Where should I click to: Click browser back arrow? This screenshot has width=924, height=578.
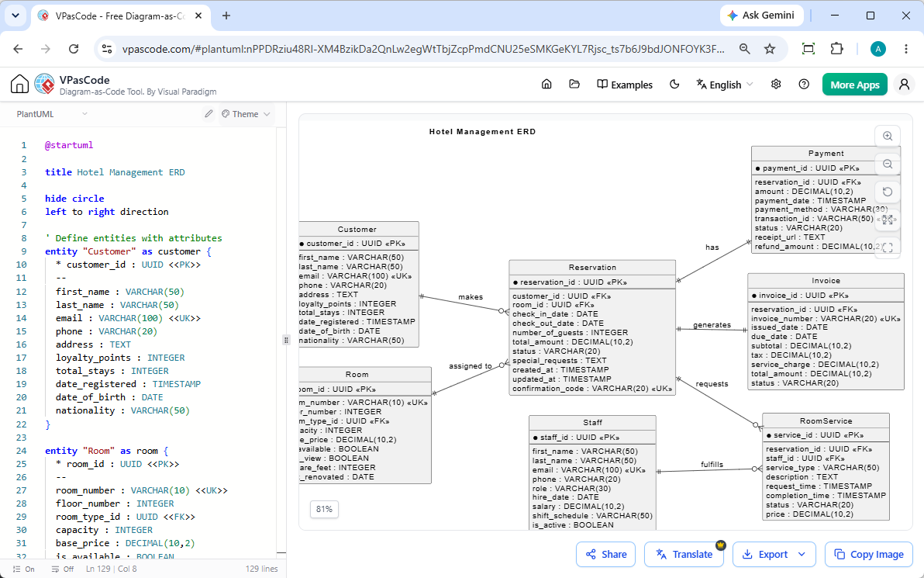pos(19,49)
